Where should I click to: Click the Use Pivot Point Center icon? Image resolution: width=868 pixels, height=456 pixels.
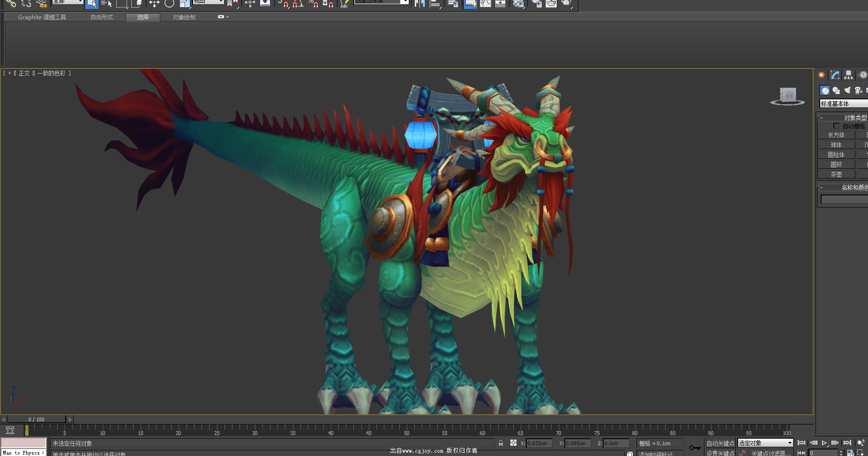(233, 3)
